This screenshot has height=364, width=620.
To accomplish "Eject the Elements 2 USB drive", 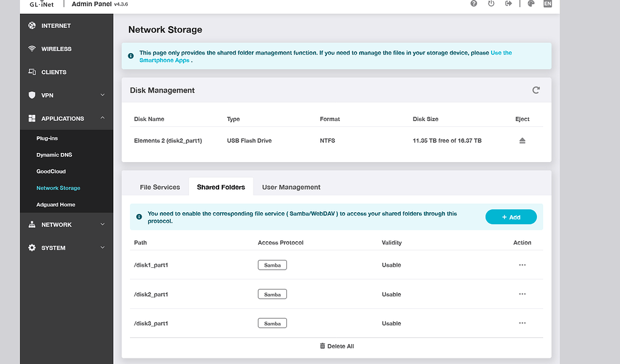I will click(x=522, y=140).
